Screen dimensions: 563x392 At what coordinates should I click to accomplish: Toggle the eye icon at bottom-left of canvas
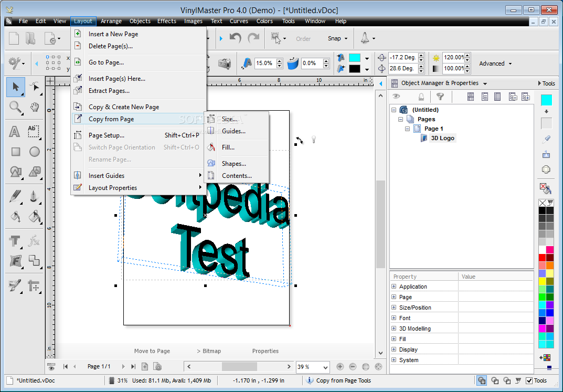(51, 367)
